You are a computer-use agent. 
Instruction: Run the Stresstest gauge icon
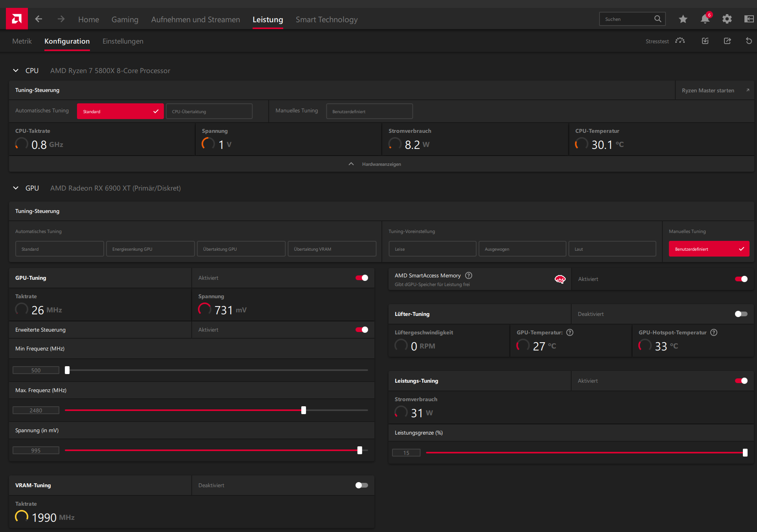(680, 41)
